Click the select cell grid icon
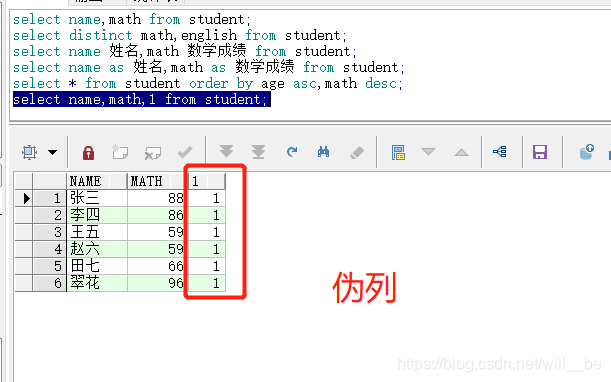The width and height of the screenshot is (611, 382). click(29, 152)
